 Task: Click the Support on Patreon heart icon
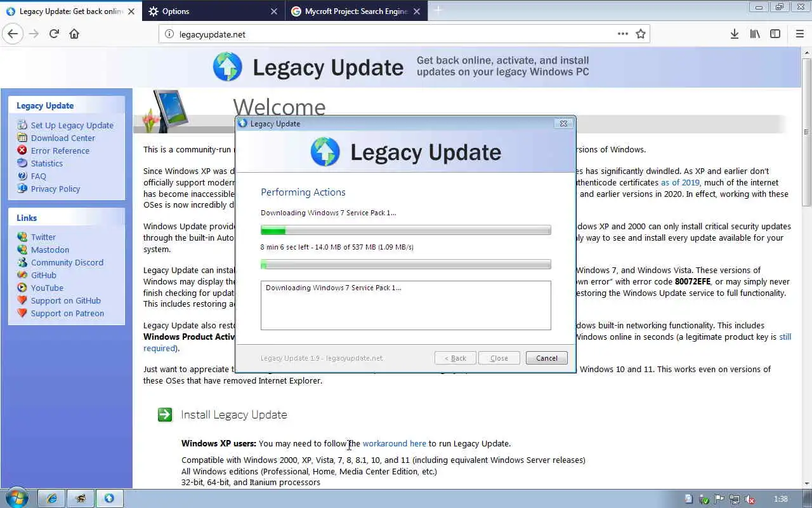22,313
